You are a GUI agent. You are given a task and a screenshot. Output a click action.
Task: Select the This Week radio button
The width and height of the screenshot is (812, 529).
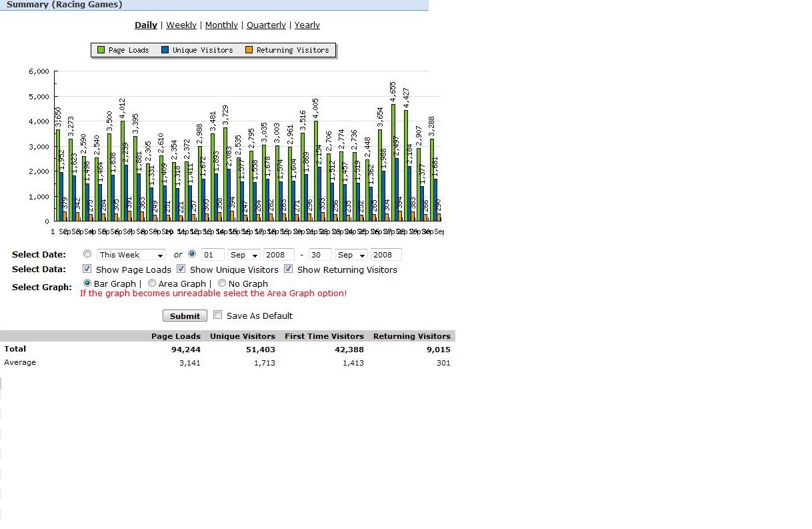[88, 254]
